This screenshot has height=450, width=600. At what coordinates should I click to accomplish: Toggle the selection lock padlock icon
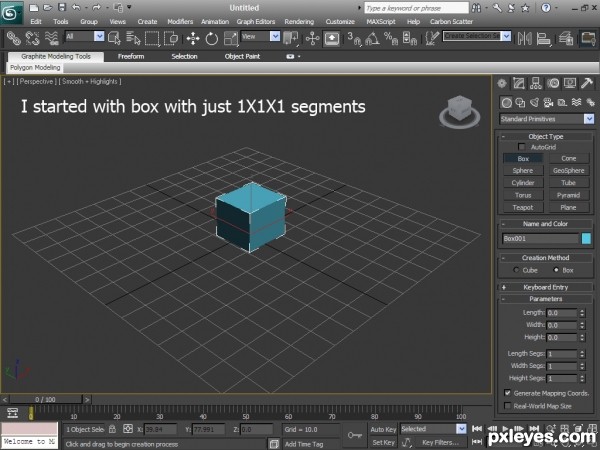click(x=112, y=429)
